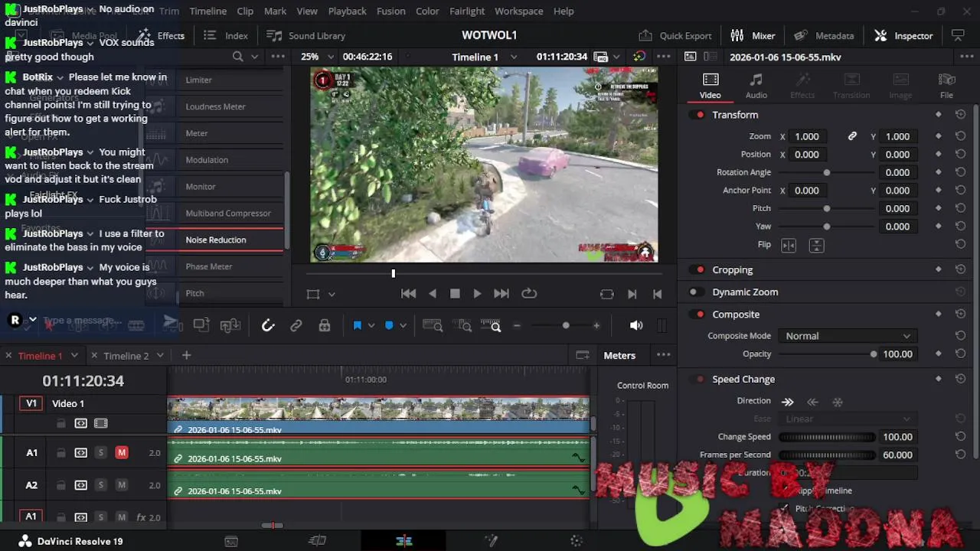Viewport: 980px width, 551px height.
Task: Open the Metadata panel
Action: coord(824,35)
